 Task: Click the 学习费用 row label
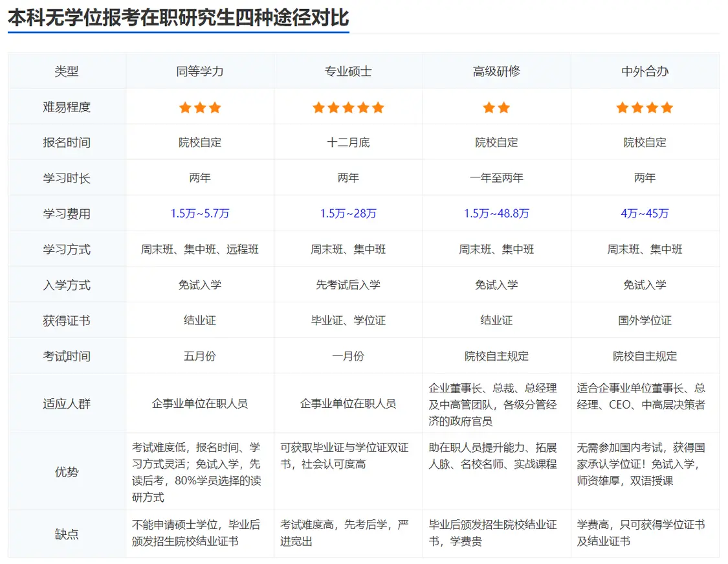pyautogui.click(x=67, y=214)
